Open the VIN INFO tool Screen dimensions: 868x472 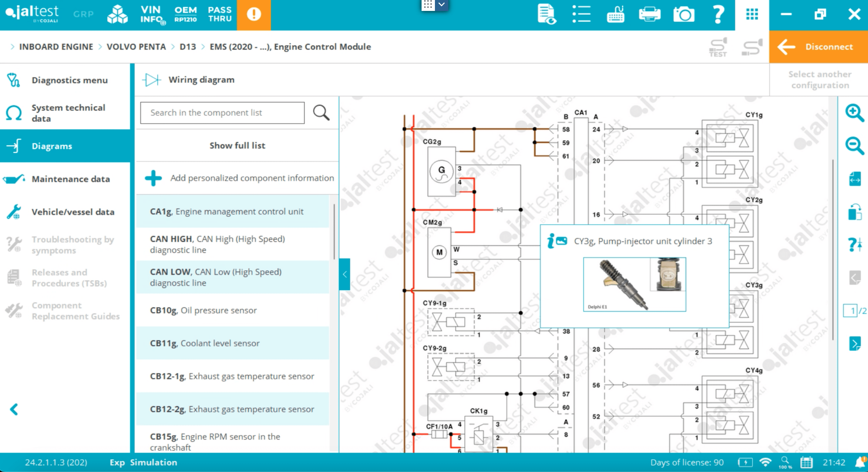tap(152, 15)
